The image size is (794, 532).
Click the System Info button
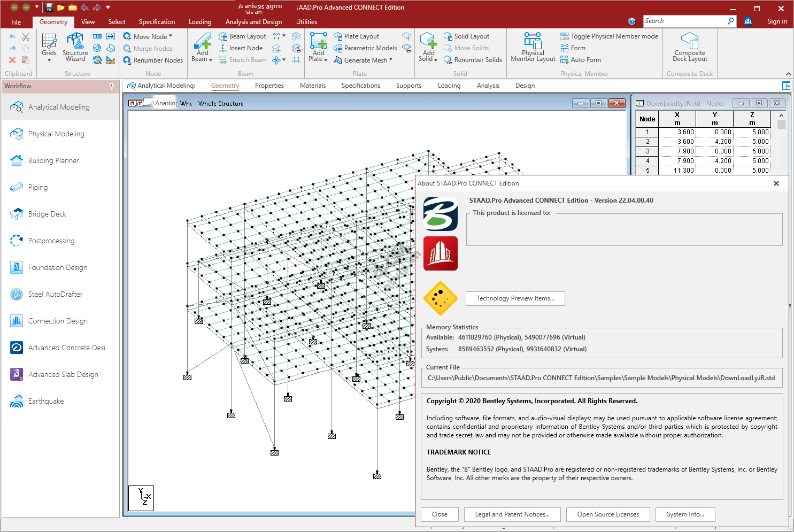click(x=685, y=514)
